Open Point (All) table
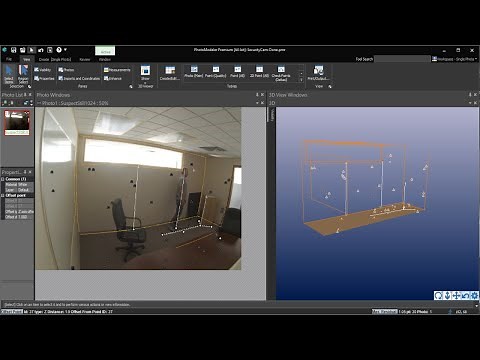Image resolution: width=480 pixels, height=360 pixels. point(237,72)
